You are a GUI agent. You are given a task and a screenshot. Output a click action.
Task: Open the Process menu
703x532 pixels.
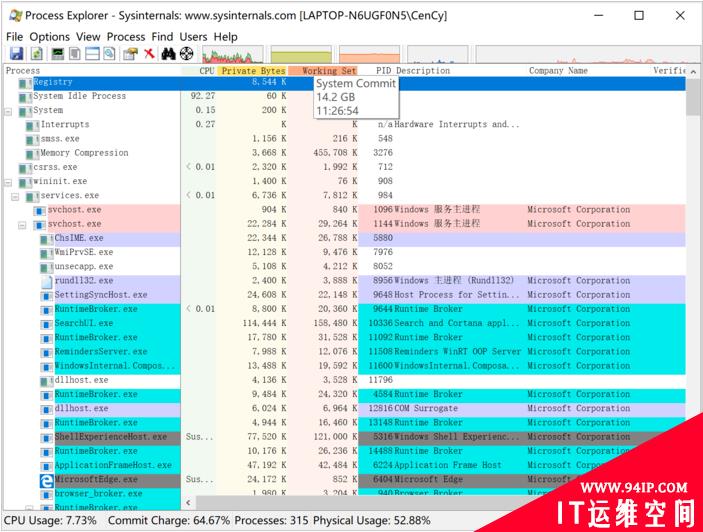tap(126, 37)
